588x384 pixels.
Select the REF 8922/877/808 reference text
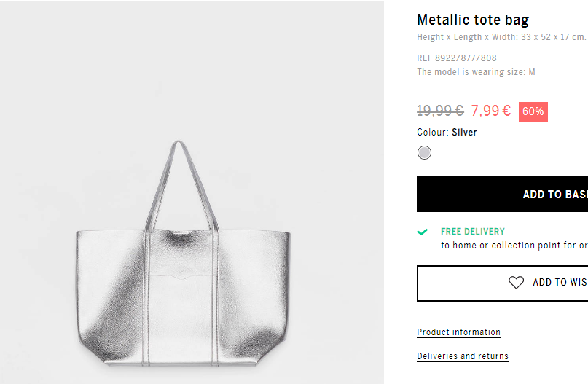457,58
